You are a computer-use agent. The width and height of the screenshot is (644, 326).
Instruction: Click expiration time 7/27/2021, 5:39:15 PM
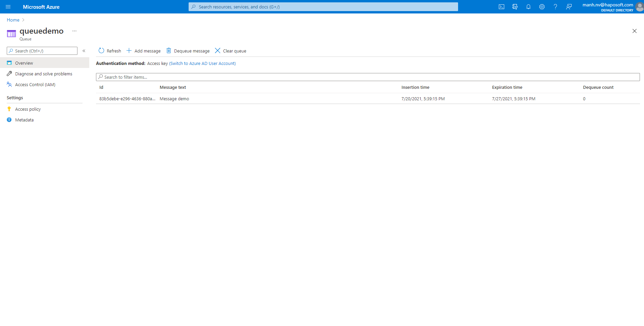point(514,99)
